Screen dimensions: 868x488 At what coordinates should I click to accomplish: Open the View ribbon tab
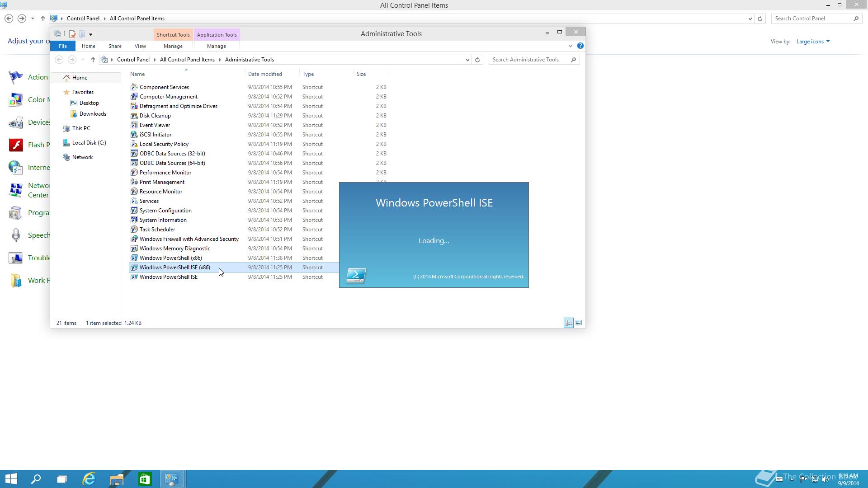click(140, 46)
